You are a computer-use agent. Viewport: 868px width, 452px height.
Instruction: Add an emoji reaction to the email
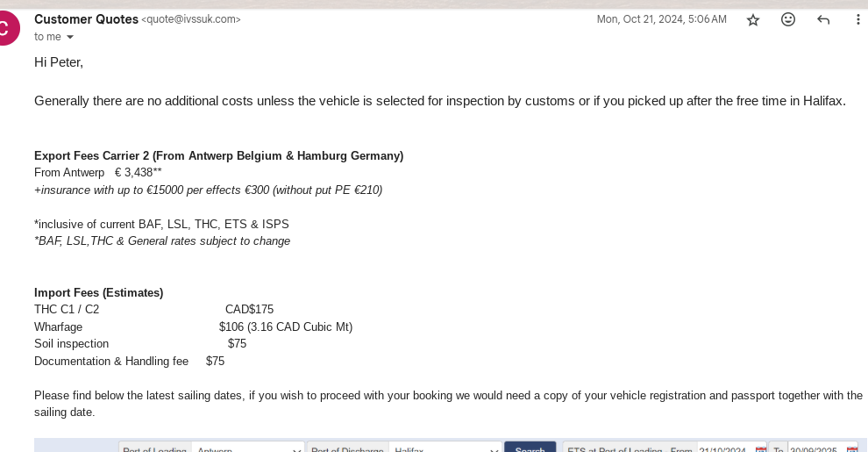[787, 20]
